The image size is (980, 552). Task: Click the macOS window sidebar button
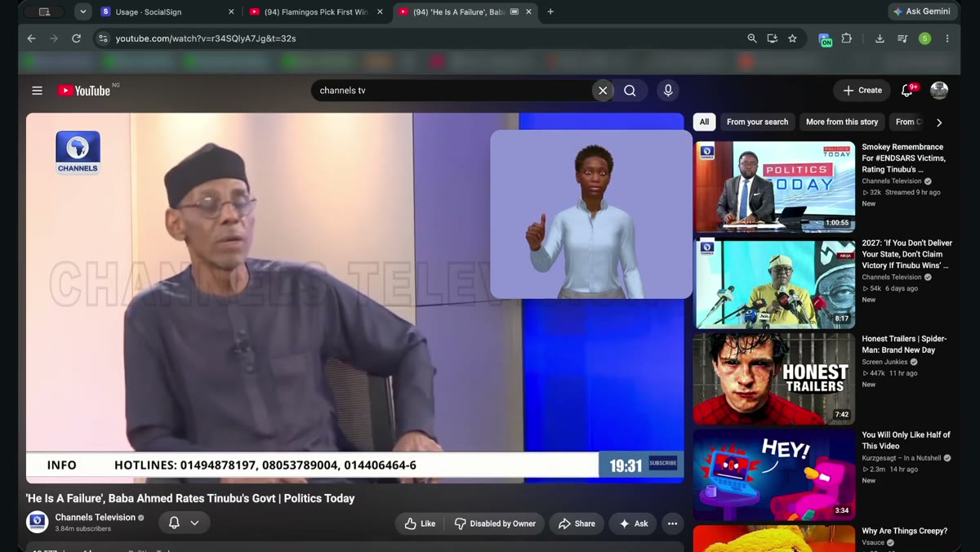[44, 11]
